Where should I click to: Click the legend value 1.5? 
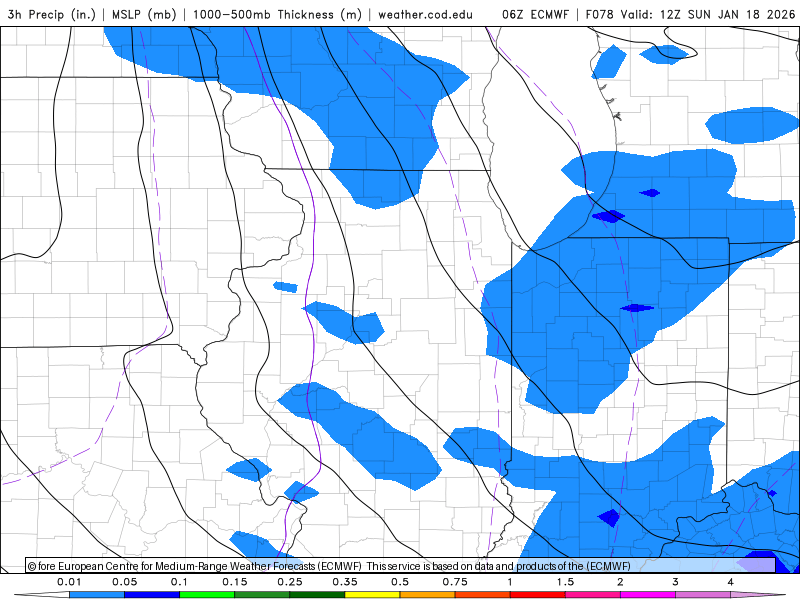[565, 582]
